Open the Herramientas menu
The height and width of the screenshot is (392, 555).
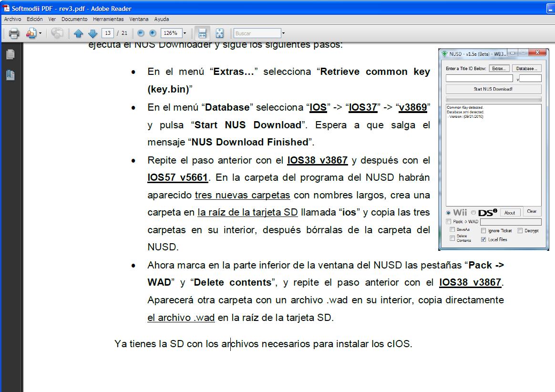tap(108, 19)
